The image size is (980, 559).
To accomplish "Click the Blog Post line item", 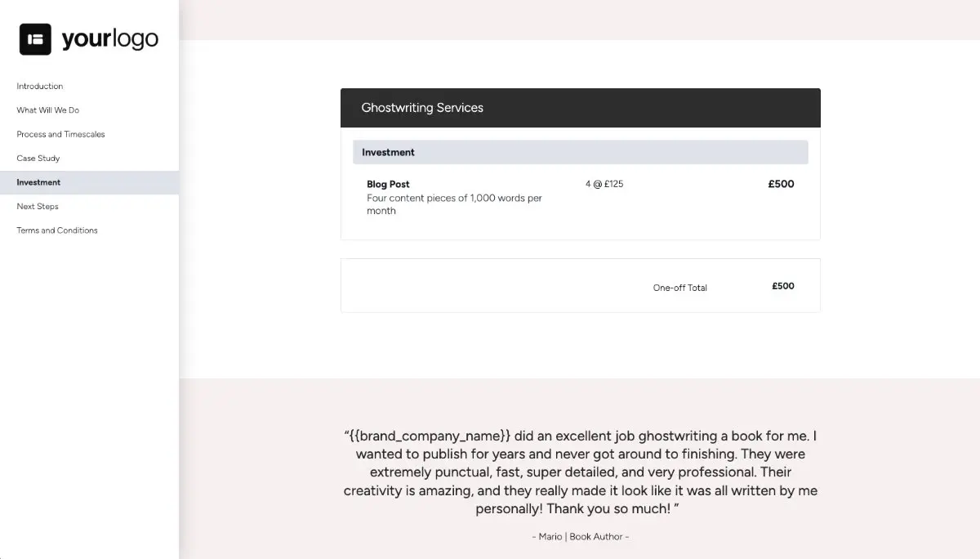I will point(388,184).
